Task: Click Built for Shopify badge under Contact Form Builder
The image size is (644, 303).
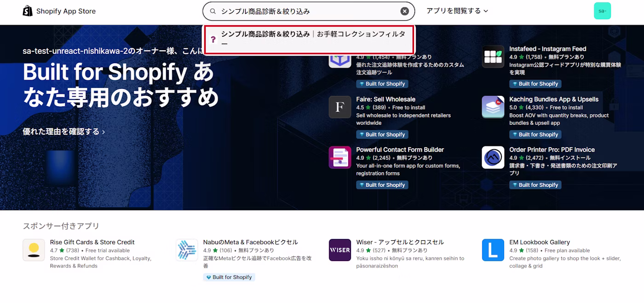Action: coord(382,185)
